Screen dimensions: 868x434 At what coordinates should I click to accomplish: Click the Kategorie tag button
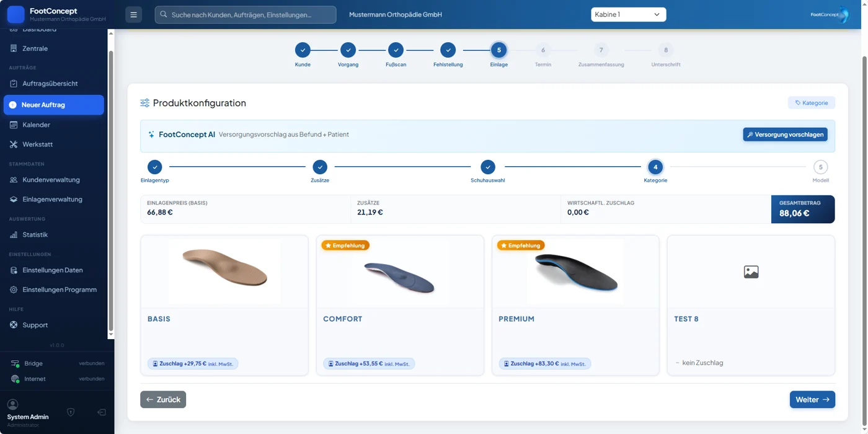tap(812, 103)
